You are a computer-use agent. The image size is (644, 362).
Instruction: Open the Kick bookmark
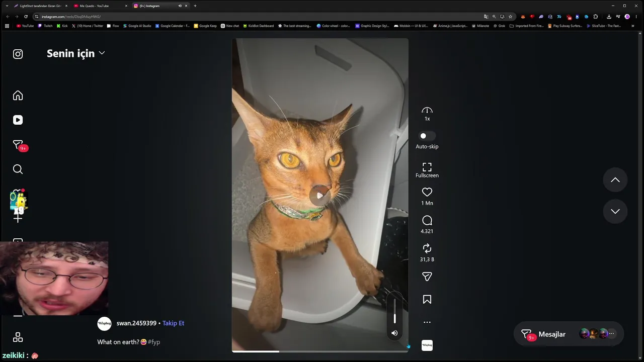tap(62, 26)
